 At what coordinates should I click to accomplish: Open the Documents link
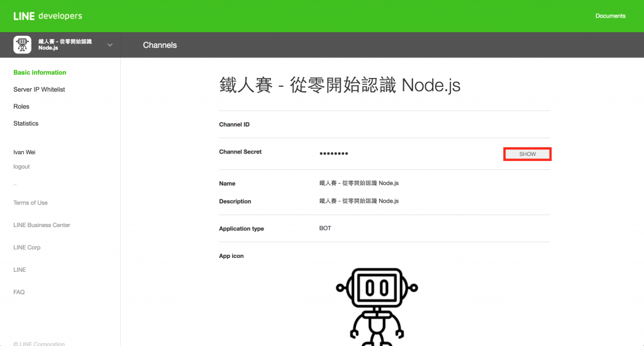pos(610,16)
